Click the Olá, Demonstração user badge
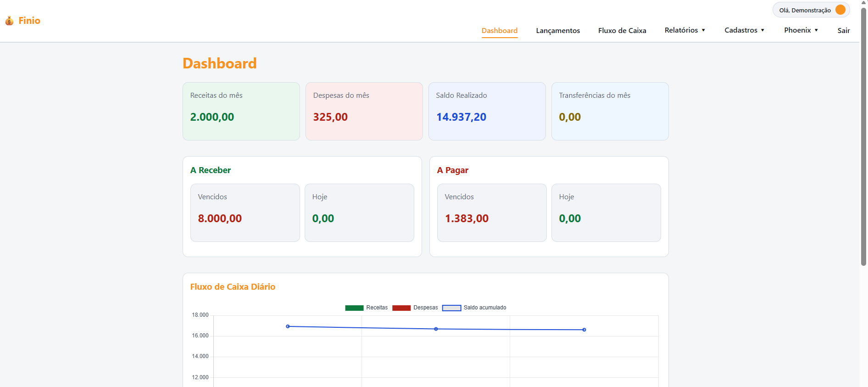 coord(811,10)
